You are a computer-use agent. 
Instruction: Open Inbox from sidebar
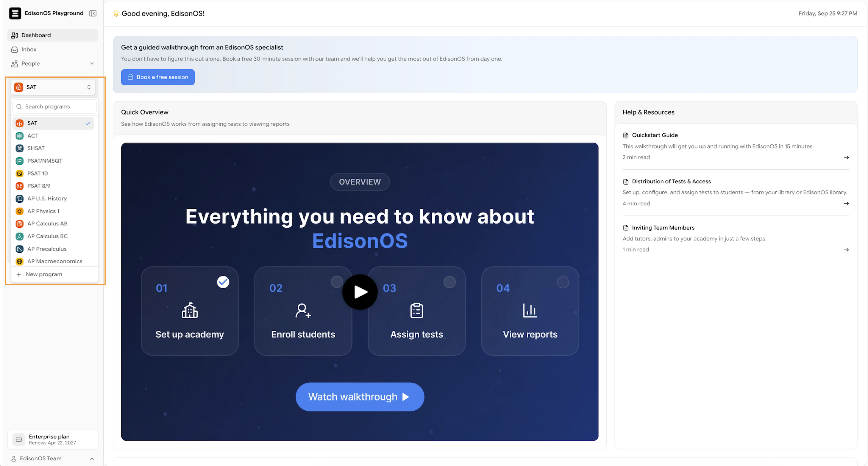[x=53, y=50]
